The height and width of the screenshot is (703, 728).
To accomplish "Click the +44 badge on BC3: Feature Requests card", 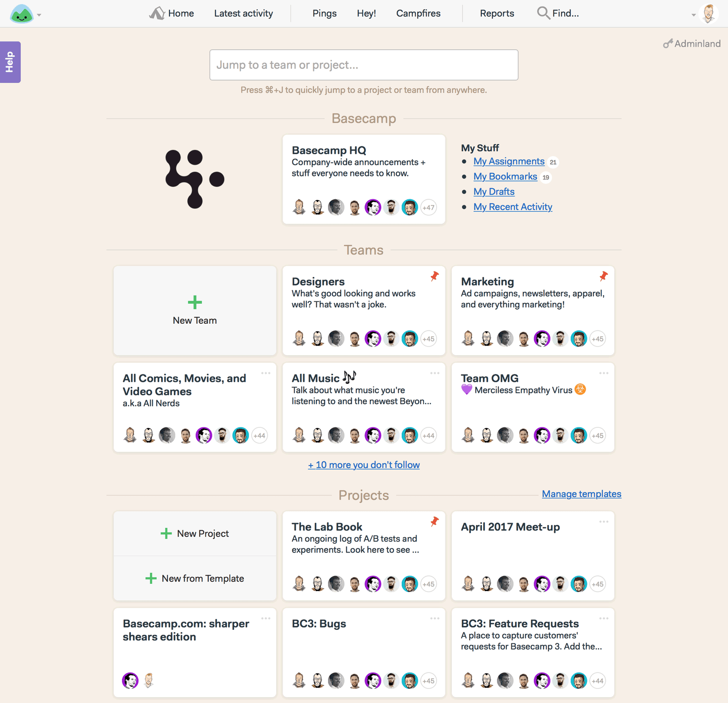I will click(597, 681).
